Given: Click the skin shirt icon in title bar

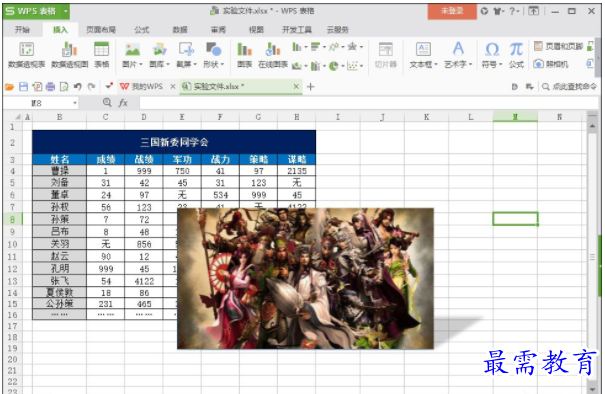Looking at the screenshot, I should pos(497,11).
